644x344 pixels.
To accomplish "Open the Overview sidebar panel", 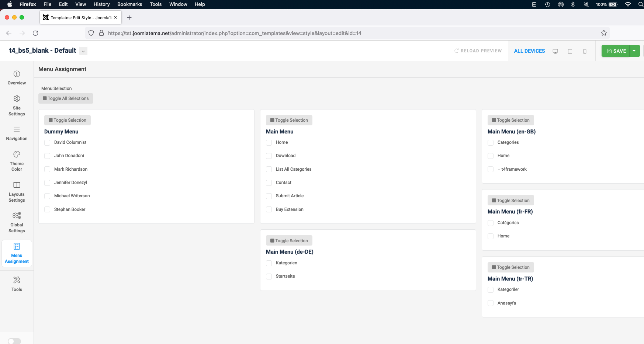I will [x=17, y=78].
